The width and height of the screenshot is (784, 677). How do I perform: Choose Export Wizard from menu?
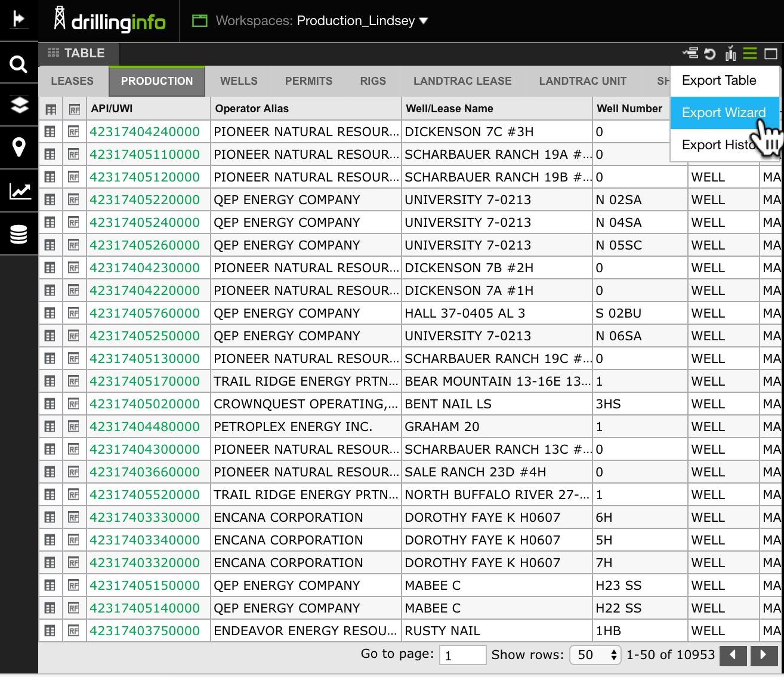(725, 113)
